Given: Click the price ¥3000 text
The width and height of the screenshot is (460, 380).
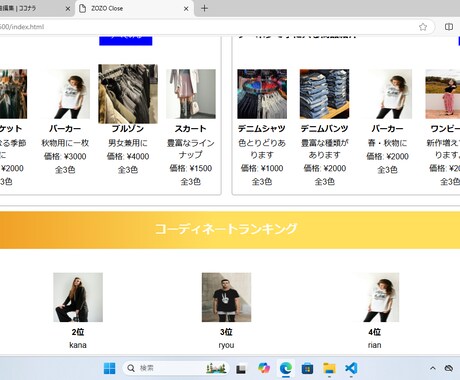Looking at the screenshot, I should click(x=65, y=156).
